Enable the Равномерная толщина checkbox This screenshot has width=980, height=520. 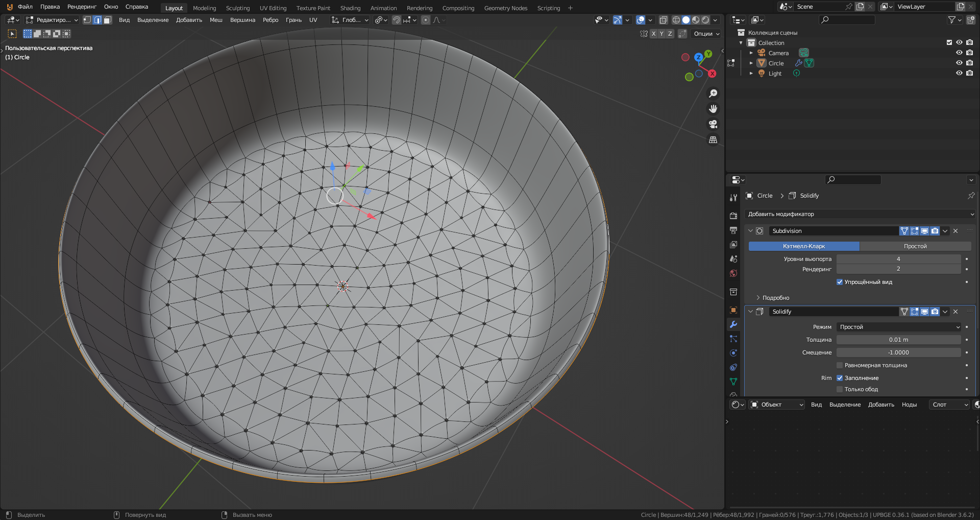(840, 365)
